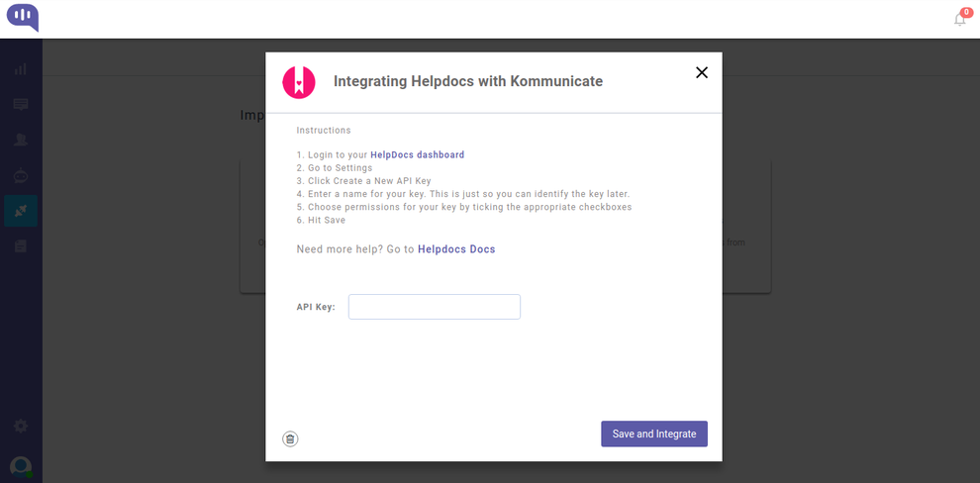Click the Instructions heading text

click(x=324, y=131)
